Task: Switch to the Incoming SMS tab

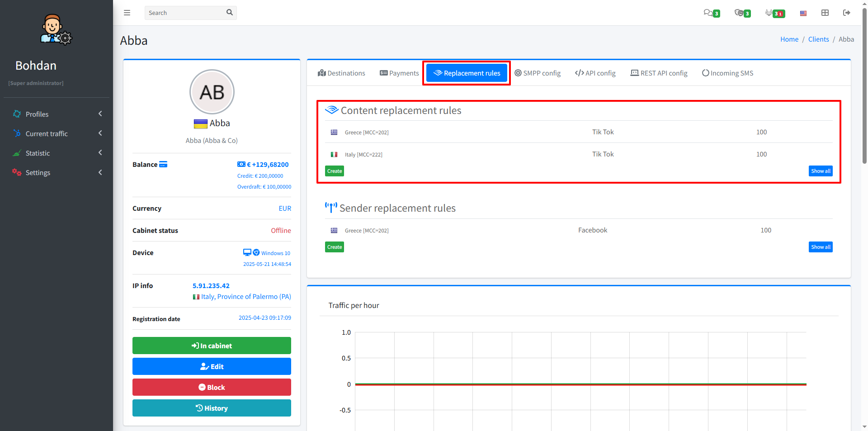Action: (727, 73)
